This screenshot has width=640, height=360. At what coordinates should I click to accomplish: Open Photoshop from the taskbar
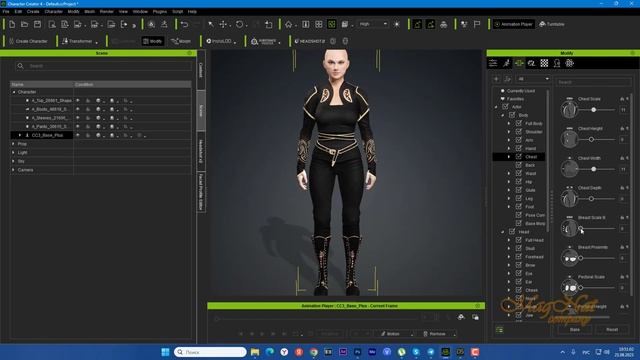pyautogui.click(x=358, y=352)
